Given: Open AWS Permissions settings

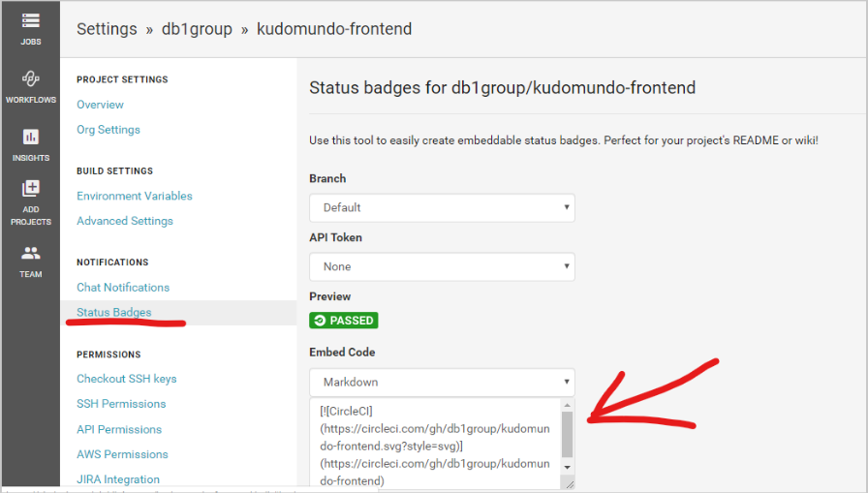Looking at the screenshot, I should pos(122,454).
